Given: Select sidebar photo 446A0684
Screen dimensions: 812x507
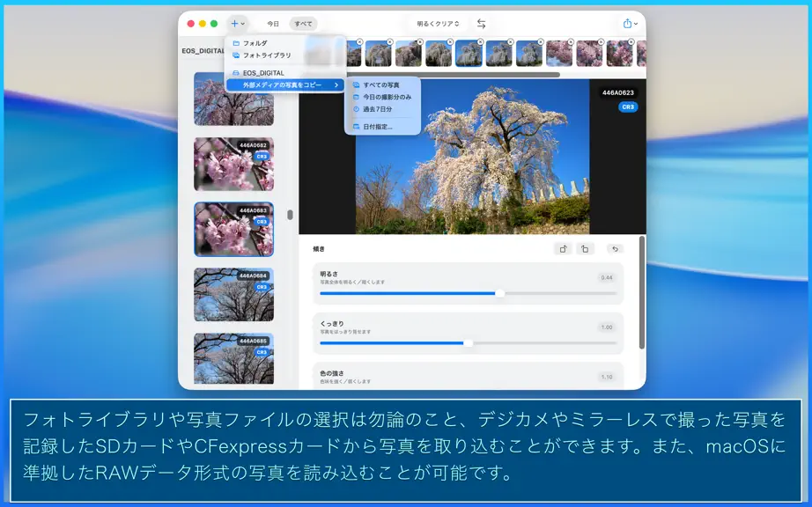Looking at the screenshot, I should tap(234, 294).
